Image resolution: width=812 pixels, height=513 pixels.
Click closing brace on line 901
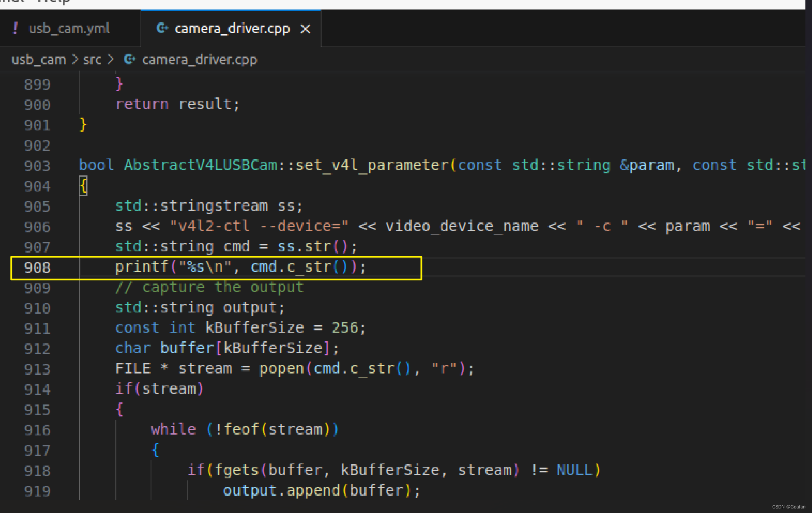pos(83,125)
